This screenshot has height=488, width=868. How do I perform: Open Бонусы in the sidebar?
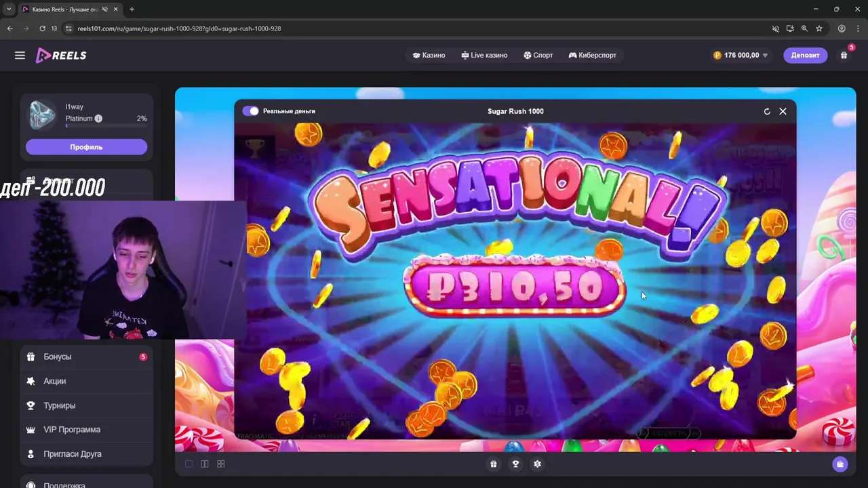click(x=86, y=357)
